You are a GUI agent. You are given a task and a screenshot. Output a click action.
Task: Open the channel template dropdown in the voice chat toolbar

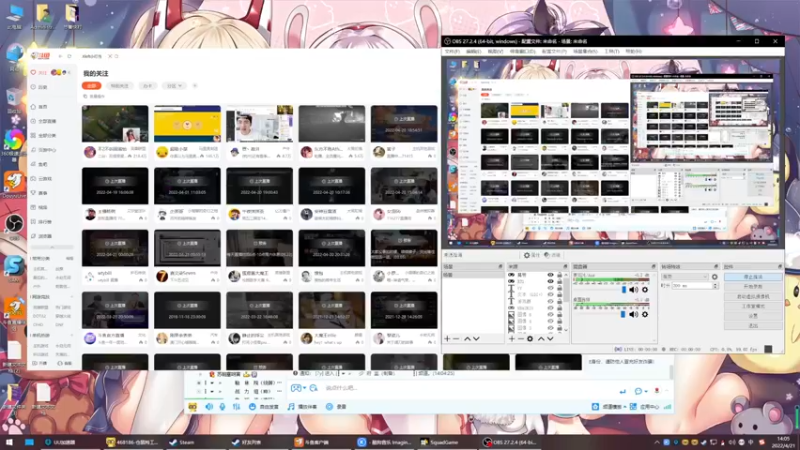609,407
